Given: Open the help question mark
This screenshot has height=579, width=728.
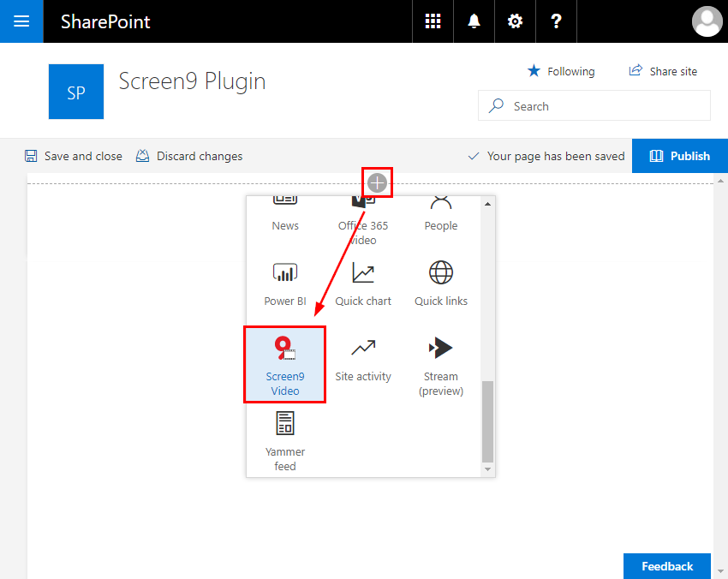Looking at the screenshot, I should (x=556, y=21).
